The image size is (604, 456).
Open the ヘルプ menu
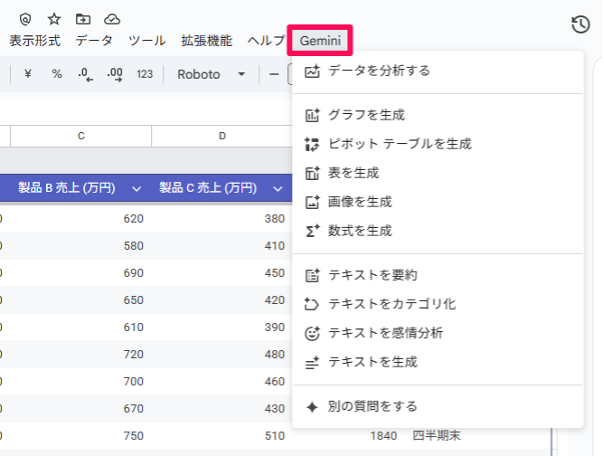266,40
